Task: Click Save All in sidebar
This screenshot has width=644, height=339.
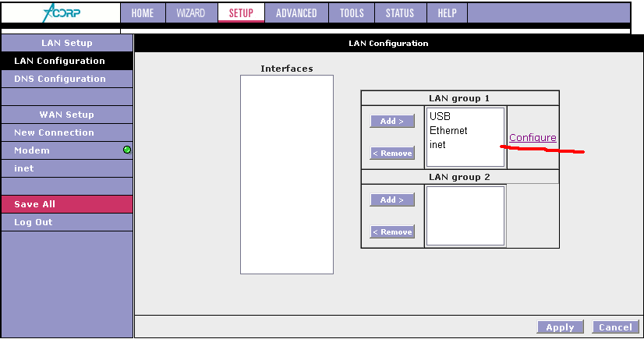Action: [x=67, y=204]
